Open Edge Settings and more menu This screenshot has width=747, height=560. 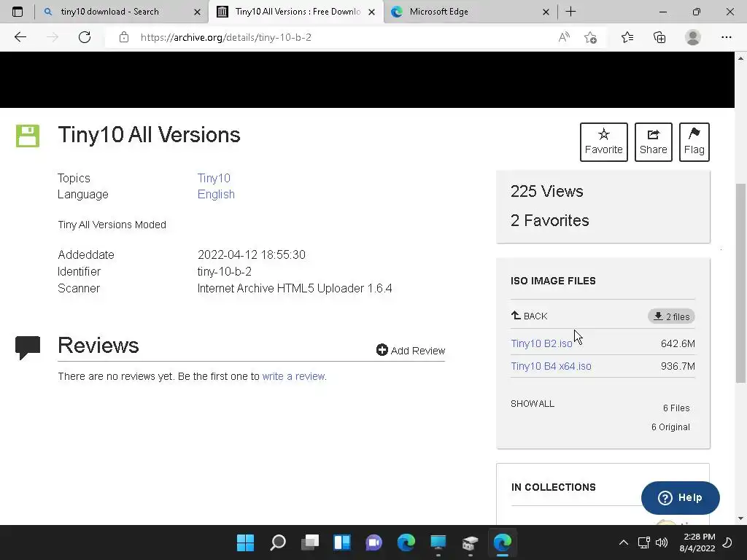[726, 37]
